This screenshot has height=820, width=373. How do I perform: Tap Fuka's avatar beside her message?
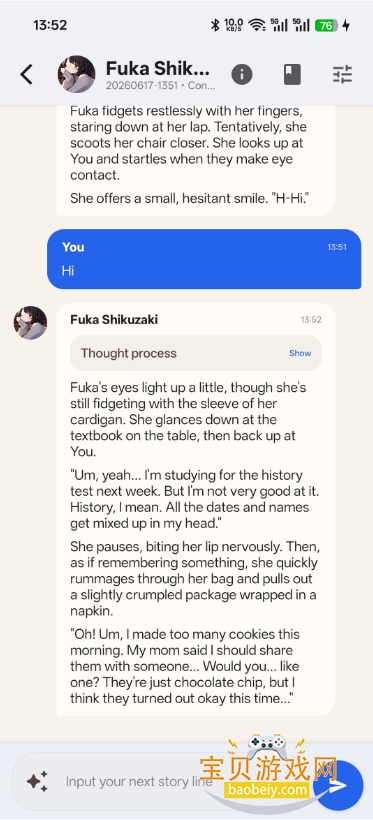click(x=30, y=323)
